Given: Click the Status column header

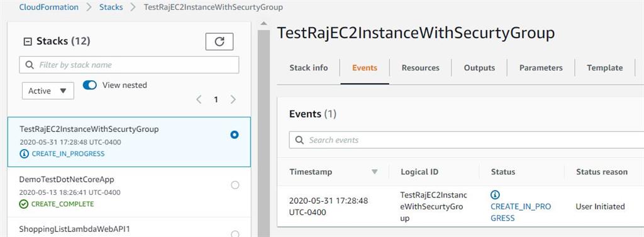Looking at the screenshot, I should pos(502,172).
